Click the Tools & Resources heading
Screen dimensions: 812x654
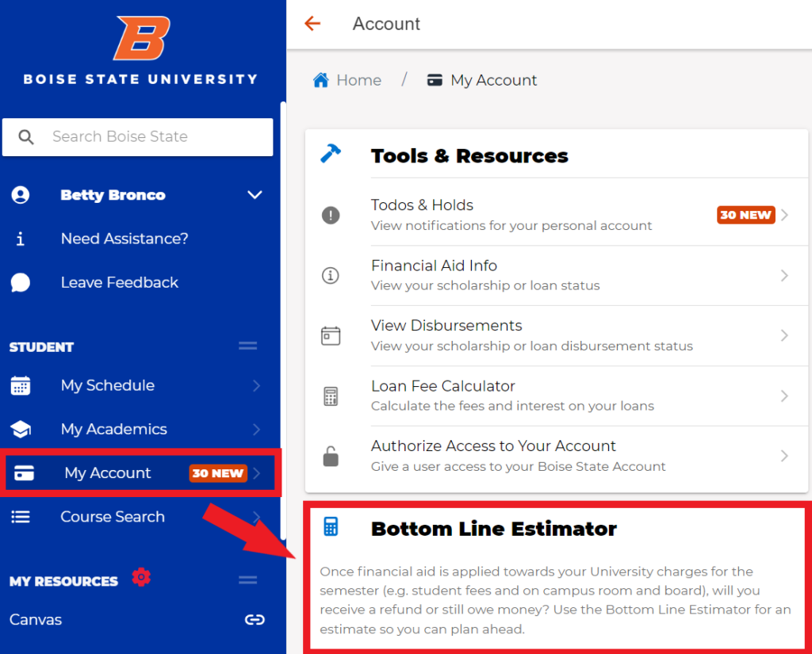(469, 156)
